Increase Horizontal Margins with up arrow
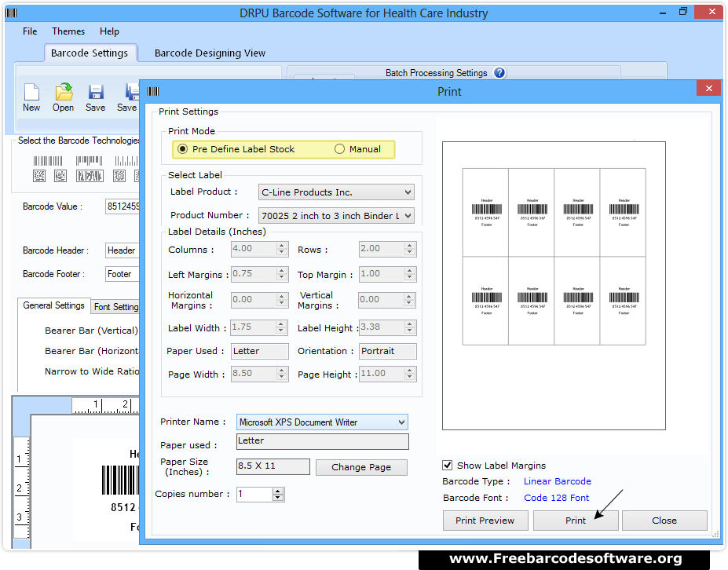This screenshot has height=570, width=728. pos(282,297)
